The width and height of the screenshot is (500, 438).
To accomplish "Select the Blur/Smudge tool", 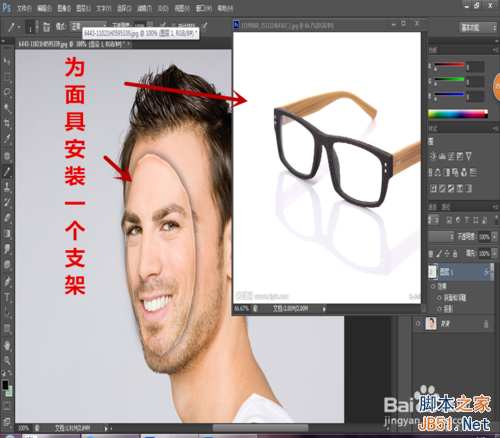I will click(7, 249).
